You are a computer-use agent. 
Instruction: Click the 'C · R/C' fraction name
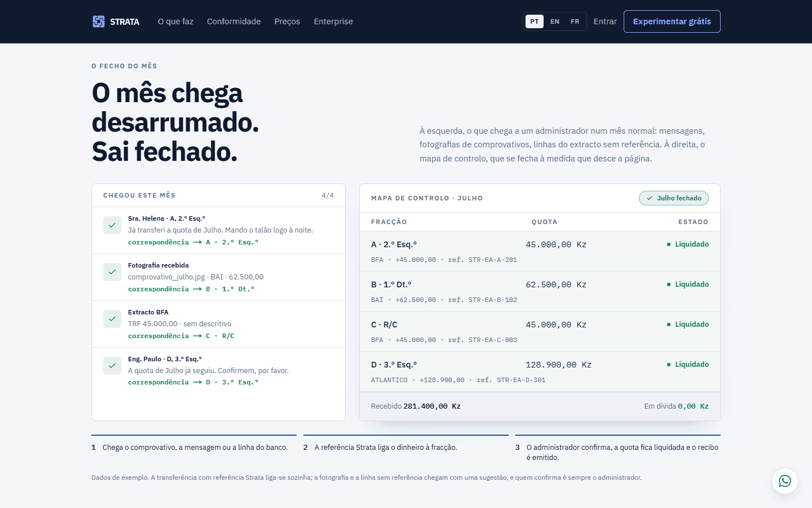[384, 325]
